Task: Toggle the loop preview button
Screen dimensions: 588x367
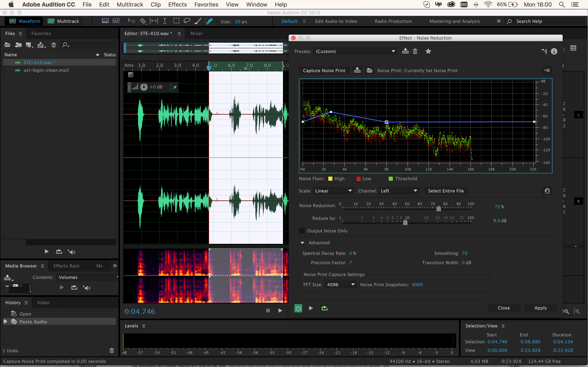Action: pyautogui.click(x=324, y=308)
